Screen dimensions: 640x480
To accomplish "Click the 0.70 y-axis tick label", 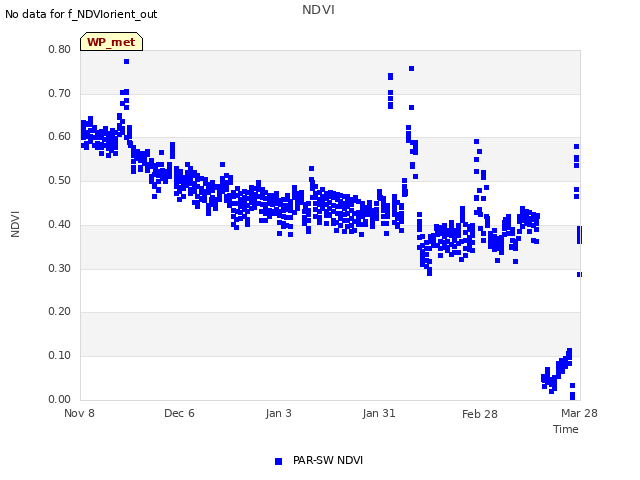I will 59,93.
